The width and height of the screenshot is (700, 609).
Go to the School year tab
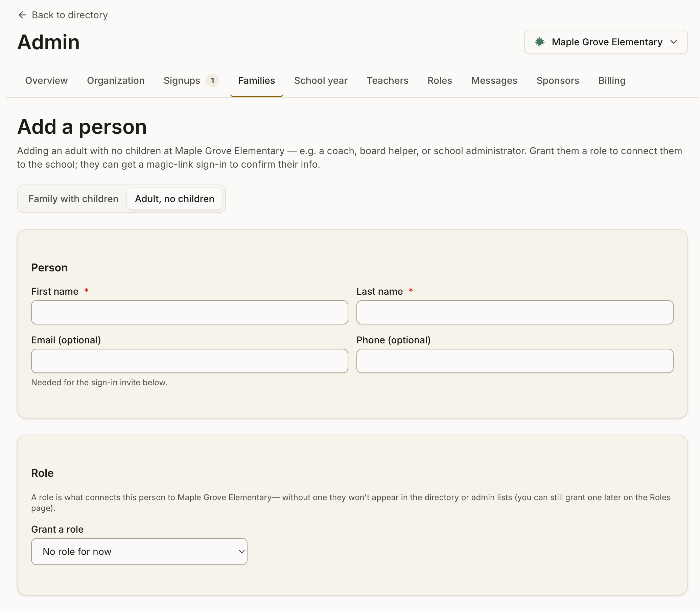tap(321, 80)
